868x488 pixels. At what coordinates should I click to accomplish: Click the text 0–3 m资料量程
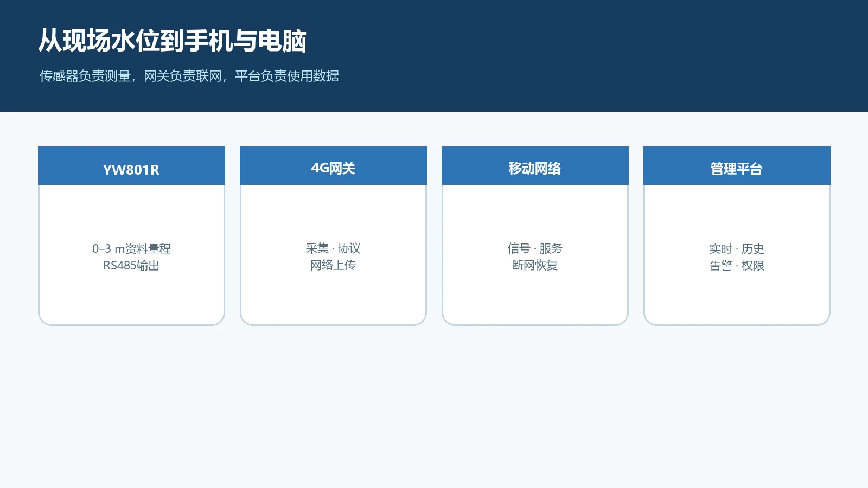(131, 249)
